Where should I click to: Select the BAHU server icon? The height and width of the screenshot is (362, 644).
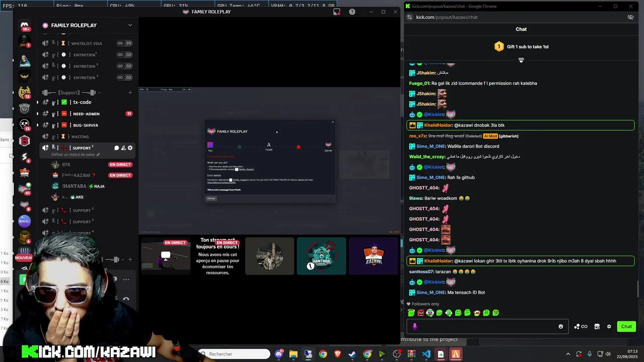[x=24, y=221]
